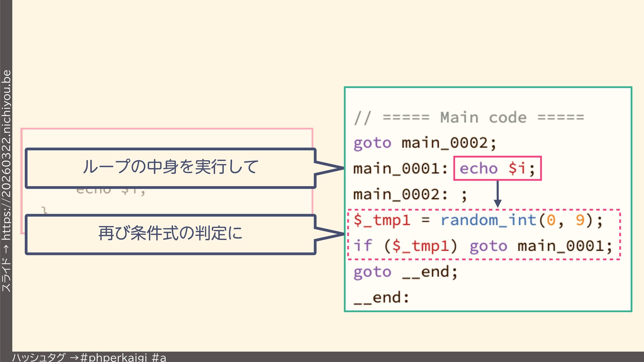This screenshot has height=362, width=644.
Task: Click 'goto main_0001;' in if line
Action: click(541, 246)
